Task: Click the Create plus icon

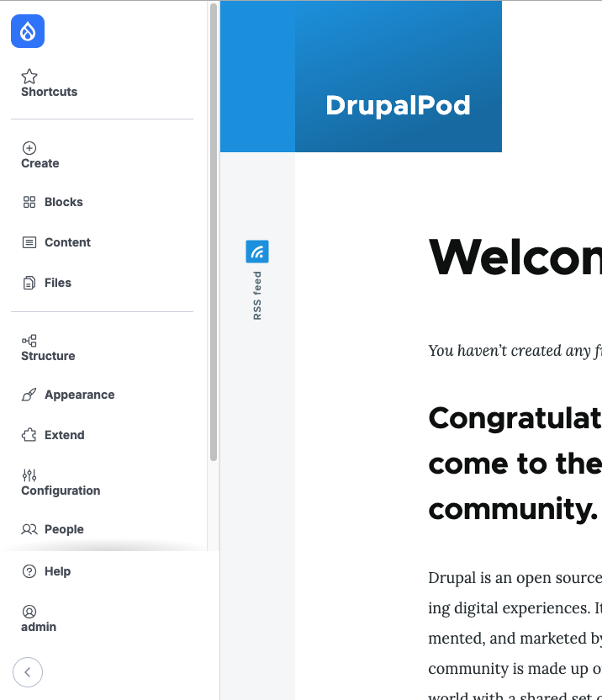Action: [x=29, y=148]
